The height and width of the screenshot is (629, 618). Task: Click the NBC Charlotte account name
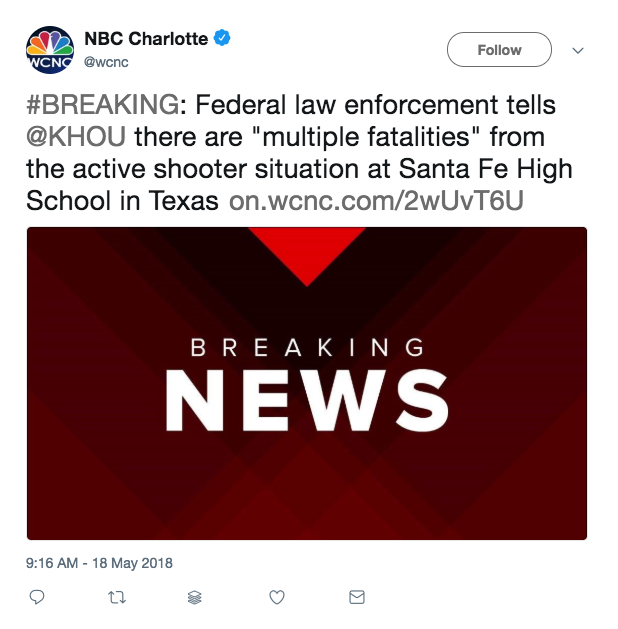click(x=146, y=40)
